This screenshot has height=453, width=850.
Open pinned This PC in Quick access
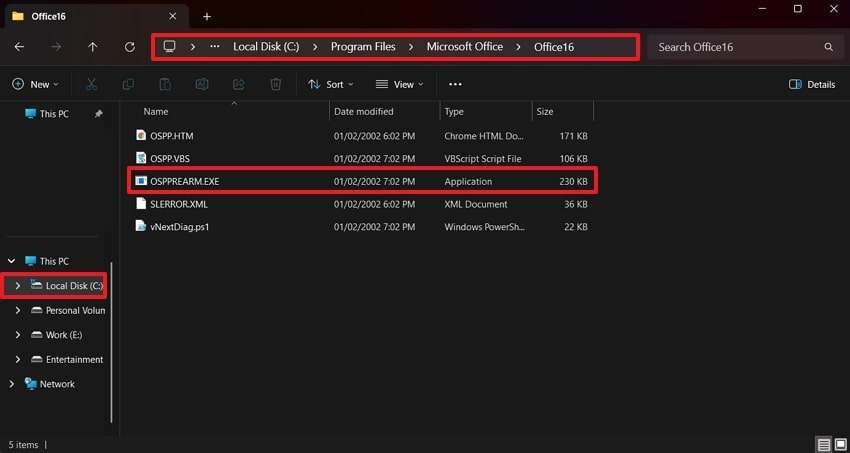(48, 114)
